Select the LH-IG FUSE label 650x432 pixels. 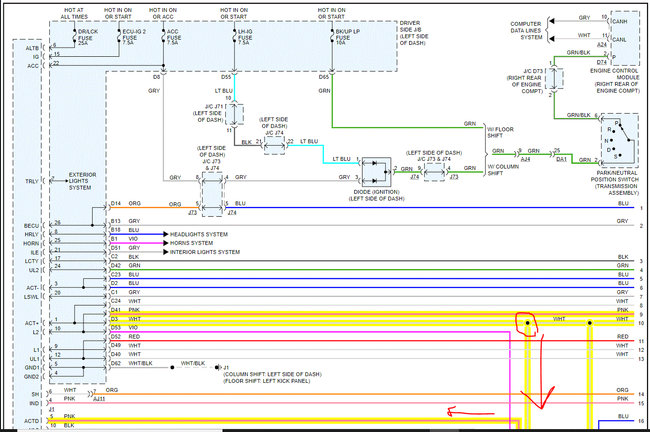point(245,37)
